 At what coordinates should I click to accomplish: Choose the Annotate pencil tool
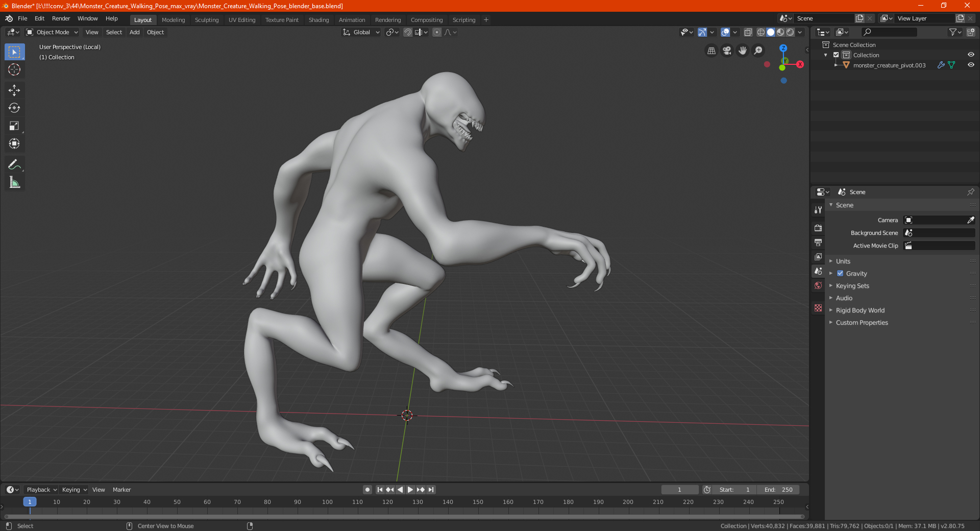click(x=14, y=164)
